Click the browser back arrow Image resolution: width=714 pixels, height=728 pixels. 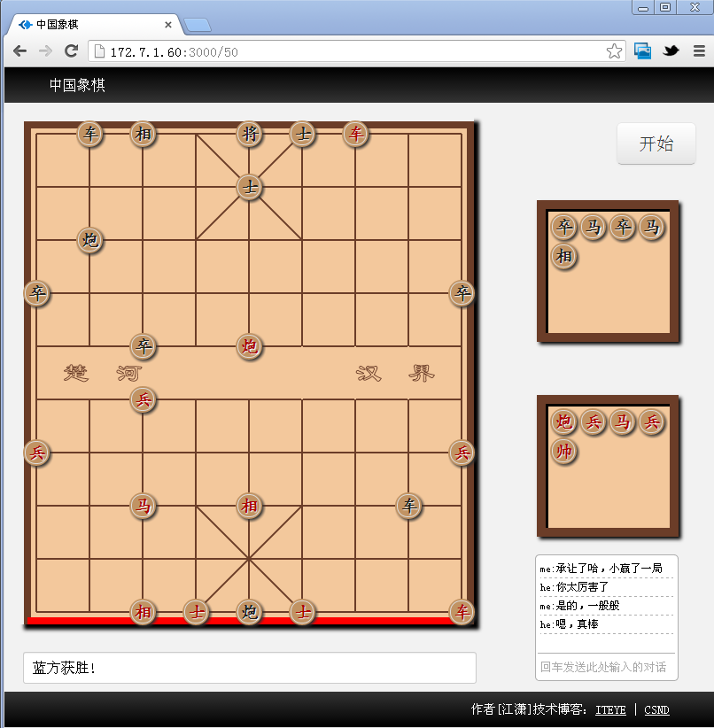(19, 51)
